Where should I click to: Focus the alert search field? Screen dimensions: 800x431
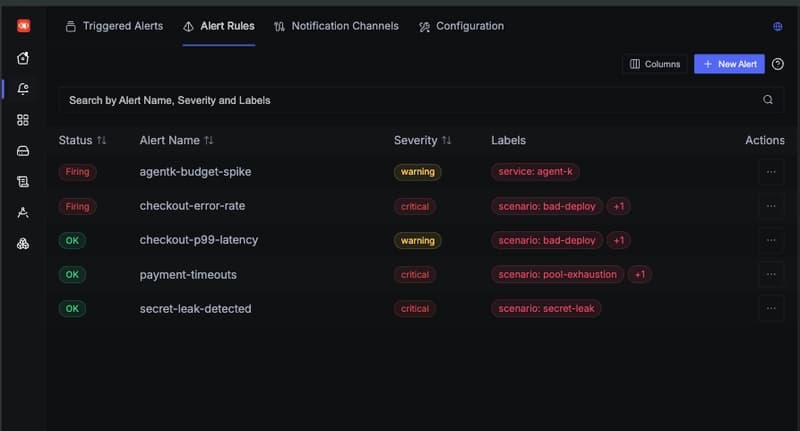point(420,100)
